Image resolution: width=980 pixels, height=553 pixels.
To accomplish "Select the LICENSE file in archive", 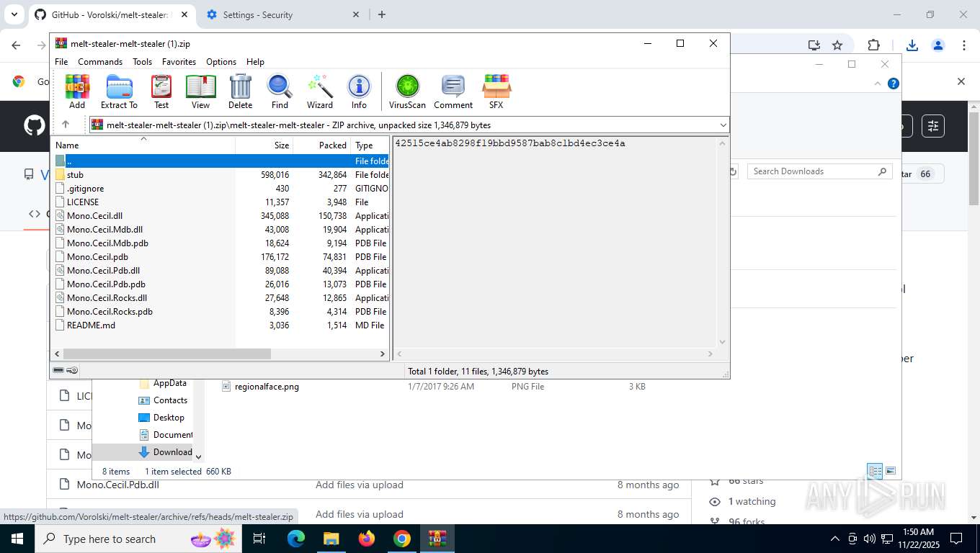I will [x=221, y=202].
